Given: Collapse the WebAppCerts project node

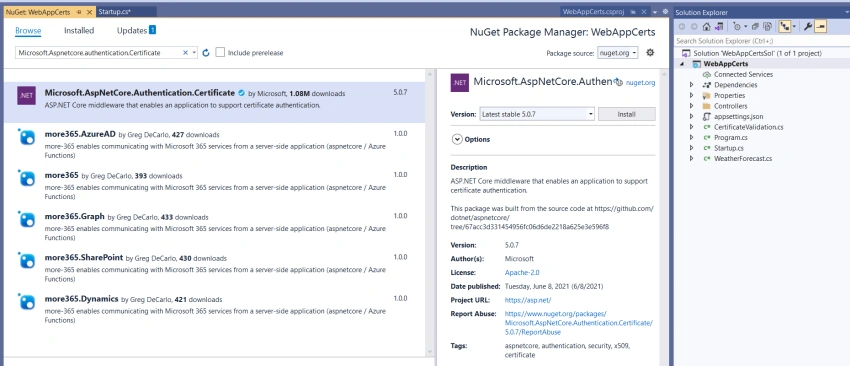Looking at the screenshot, I should [682, 64].
